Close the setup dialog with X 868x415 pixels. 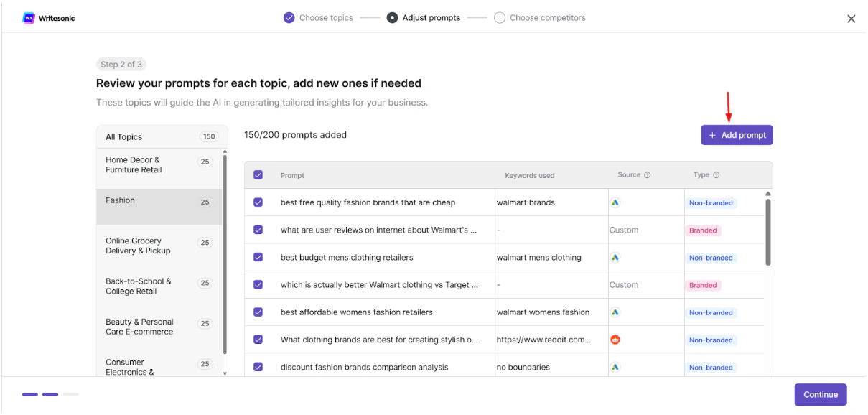851,19
